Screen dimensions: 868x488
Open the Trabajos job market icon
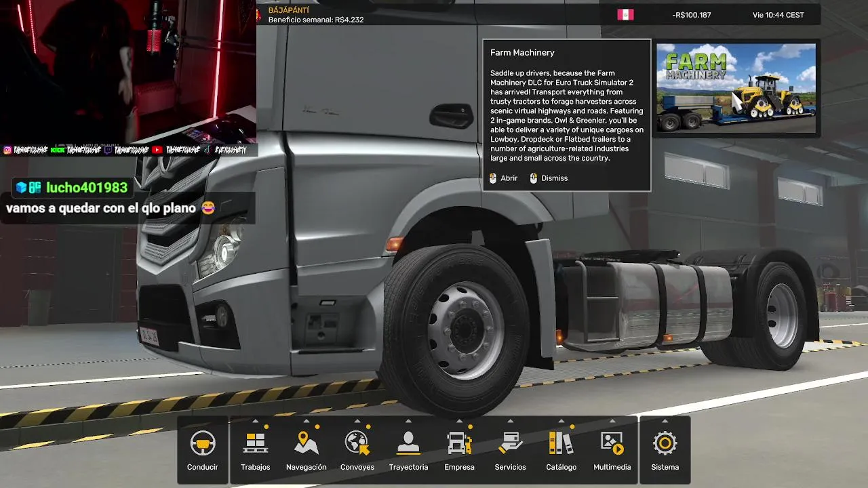255,444
